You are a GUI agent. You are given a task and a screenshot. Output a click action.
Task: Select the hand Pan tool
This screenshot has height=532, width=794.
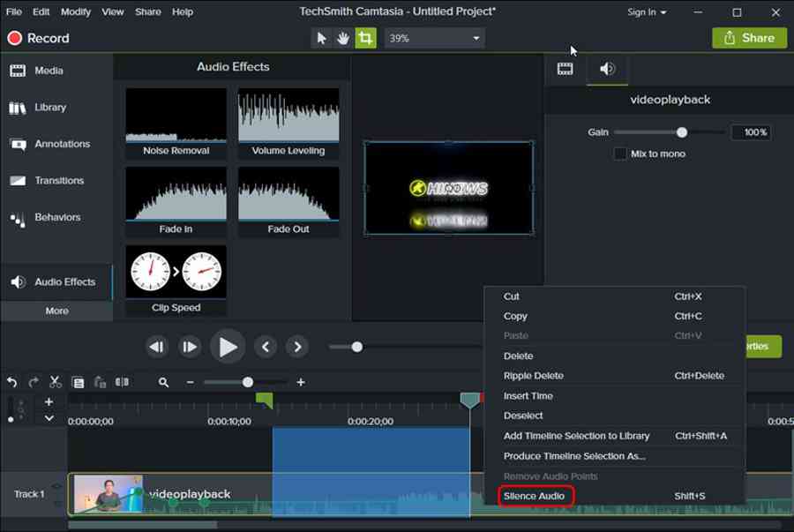(343, 38)
